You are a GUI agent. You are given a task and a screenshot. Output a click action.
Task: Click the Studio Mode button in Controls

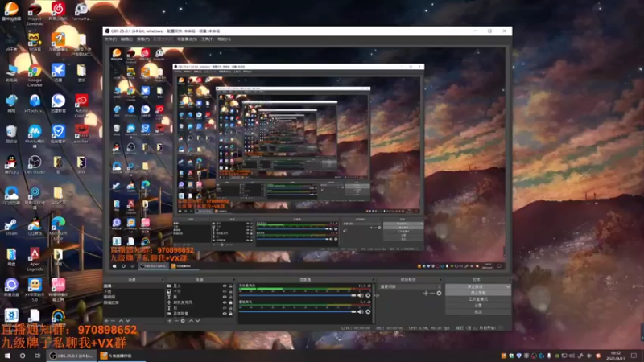(478, 299)
